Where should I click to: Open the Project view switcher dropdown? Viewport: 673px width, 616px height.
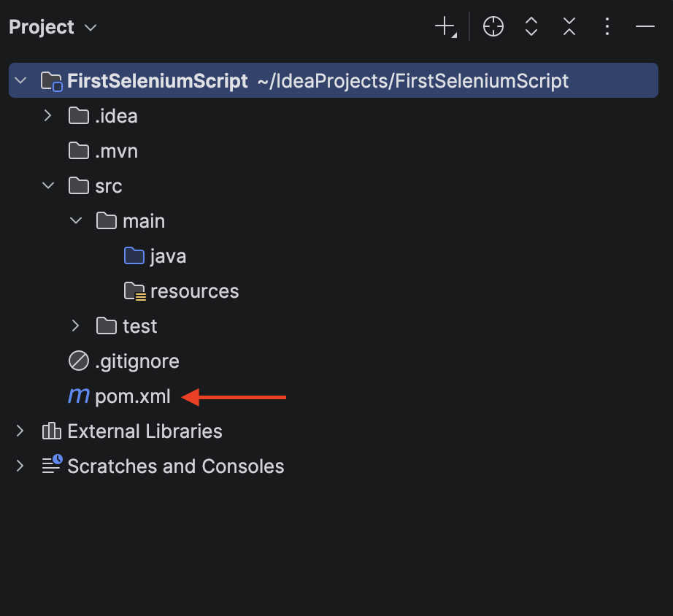pos(89,28)
